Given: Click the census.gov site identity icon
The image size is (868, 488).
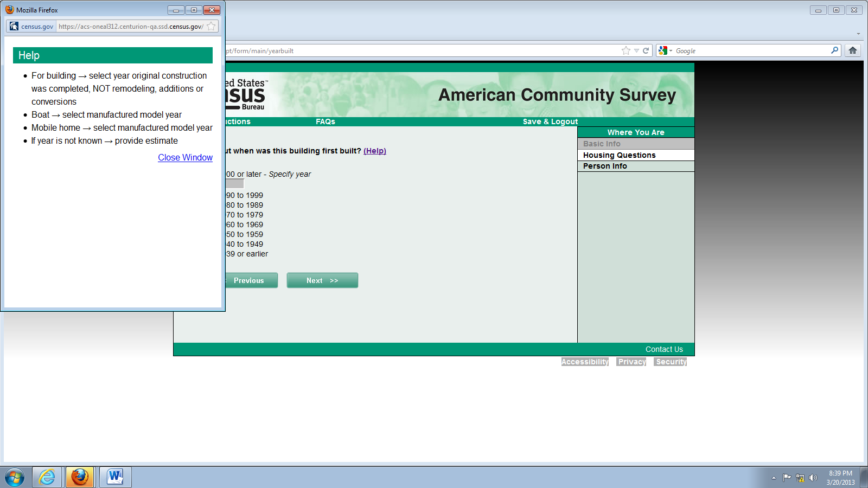Looking at the screenshot, I should [x=14, y=26].
